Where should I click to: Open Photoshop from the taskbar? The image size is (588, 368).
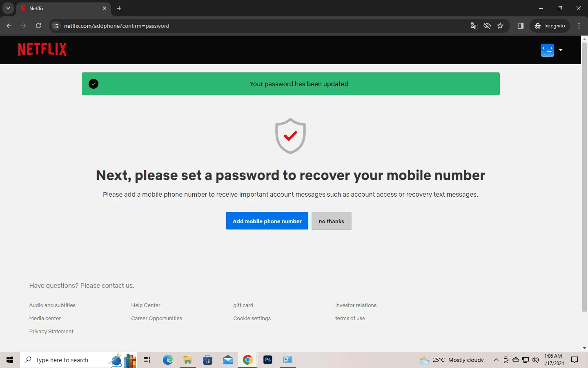268,360
